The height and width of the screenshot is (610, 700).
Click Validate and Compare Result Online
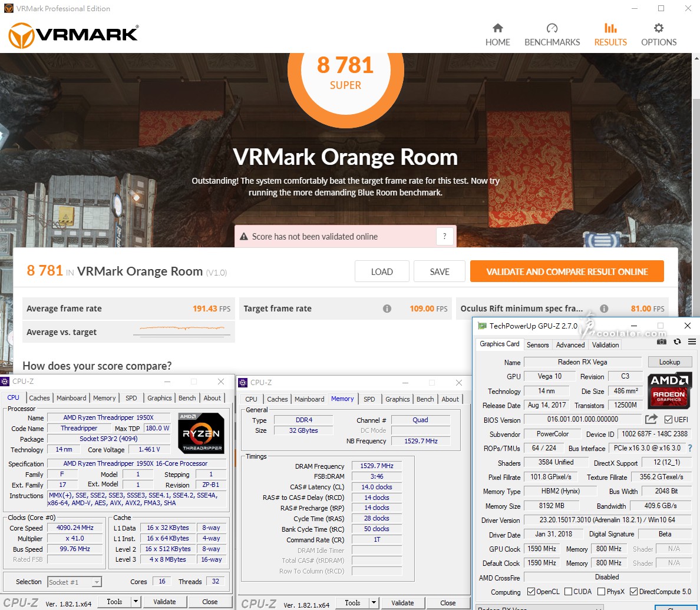(567, 271)
